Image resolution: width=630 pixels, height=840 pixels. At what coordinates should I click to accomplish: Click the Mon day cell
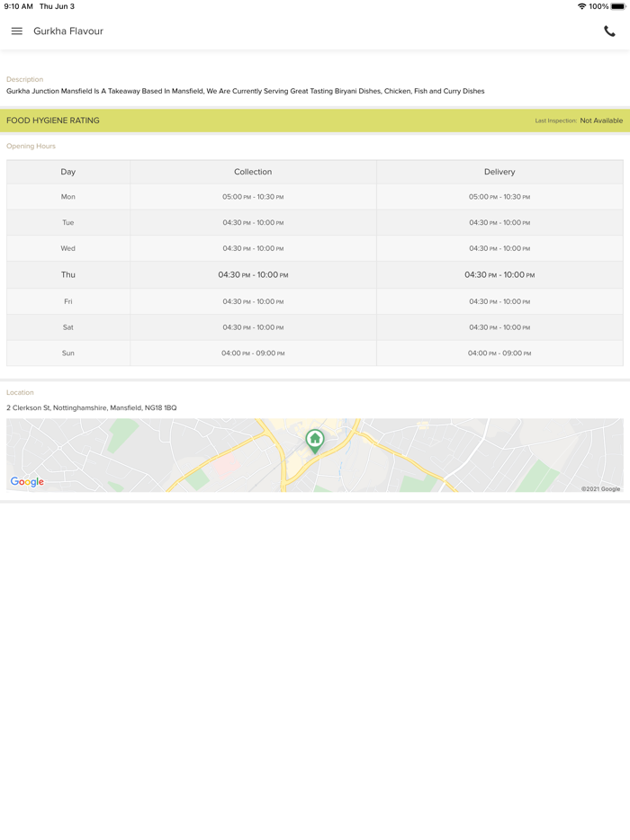click(x=68, y=197)
